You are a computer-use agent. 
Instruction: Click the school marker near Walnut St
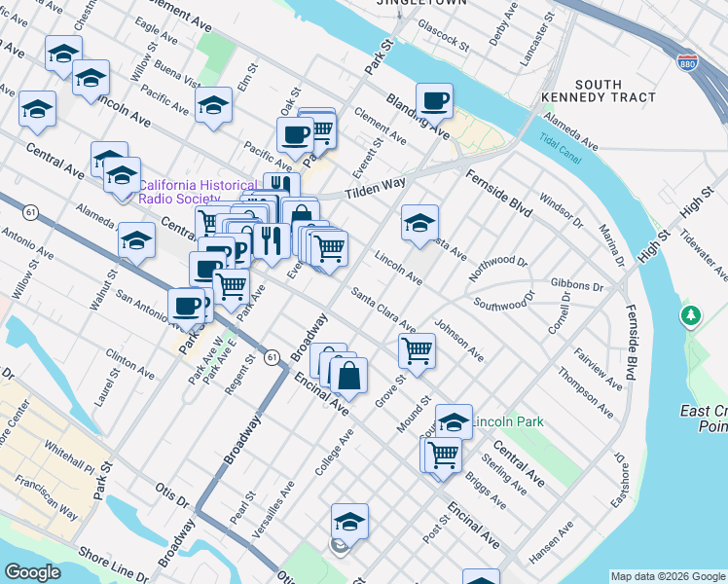tap(136, 243)
